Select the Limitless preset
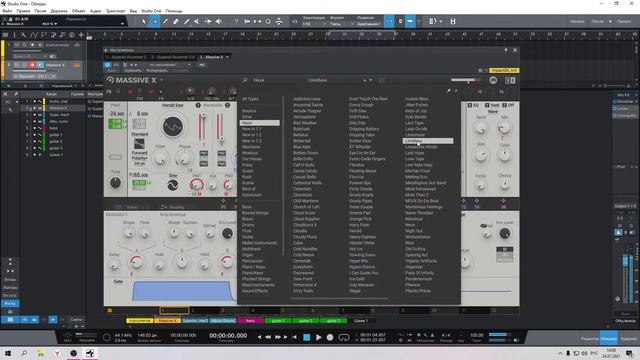 [428, 141]
